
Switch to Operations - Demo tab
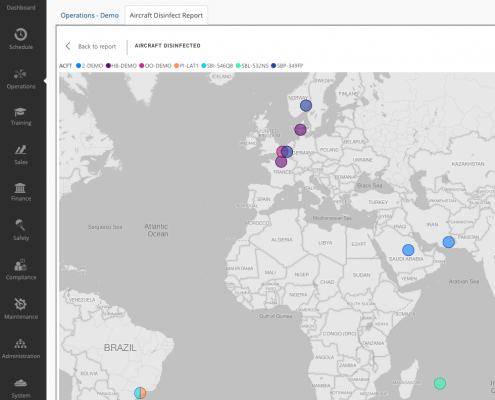tap(90, 15)
